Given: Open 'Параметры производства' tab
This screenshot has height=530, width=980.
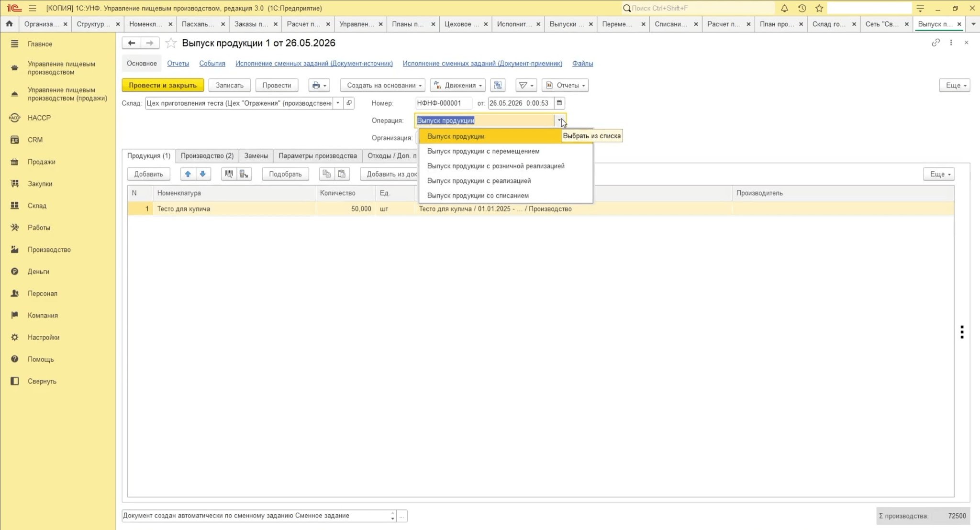Looking at the screenshot, I should [318, 155].
